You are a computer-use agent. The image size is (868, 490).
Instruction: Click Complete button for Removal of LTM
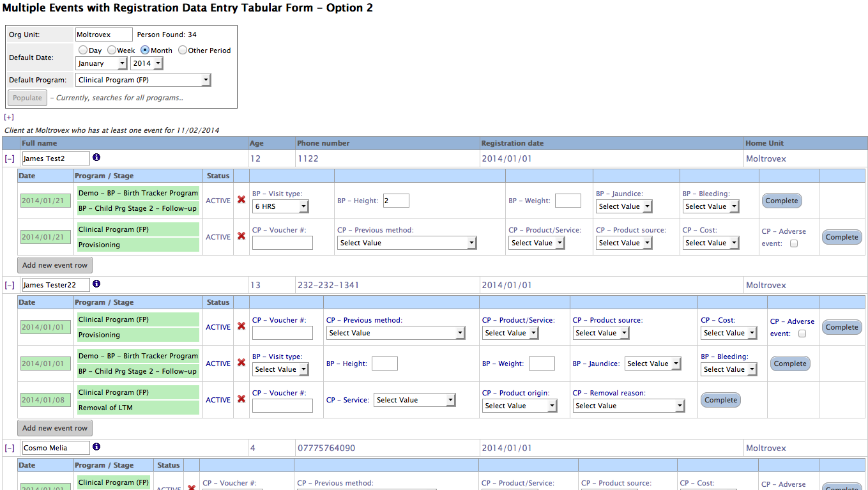coord(720,400)
